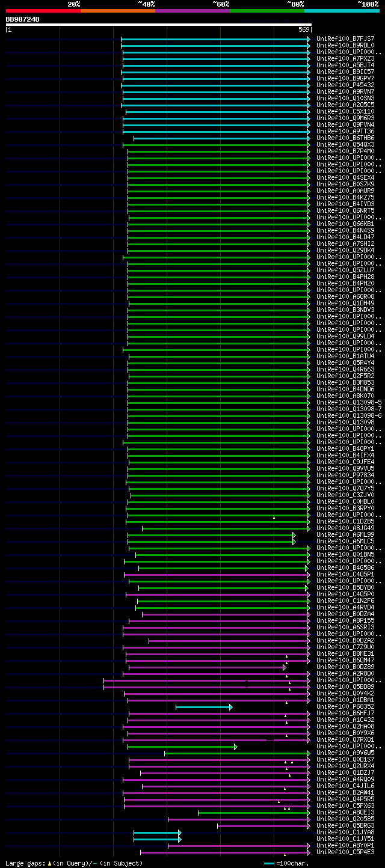Screen dimensions: 385x868
Task: Select hit label UniRef100_Q9FVN4
Action: (x=345, y=124)
